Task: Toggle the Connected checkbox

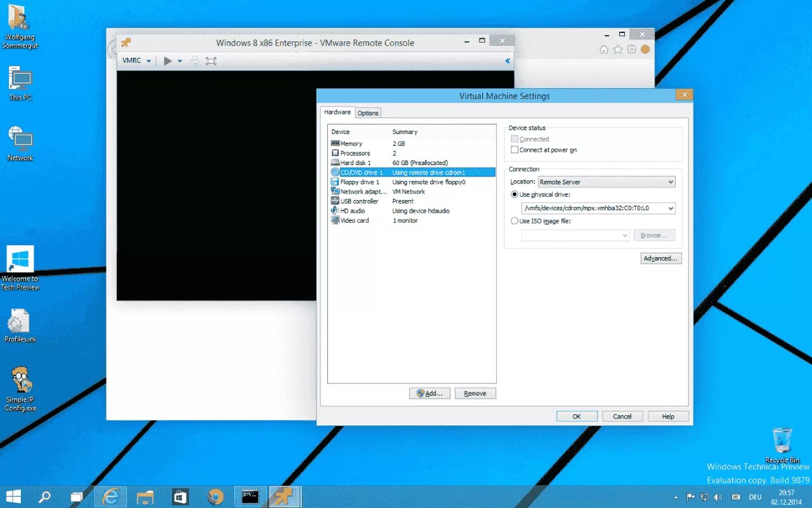Action: (514, 139)
